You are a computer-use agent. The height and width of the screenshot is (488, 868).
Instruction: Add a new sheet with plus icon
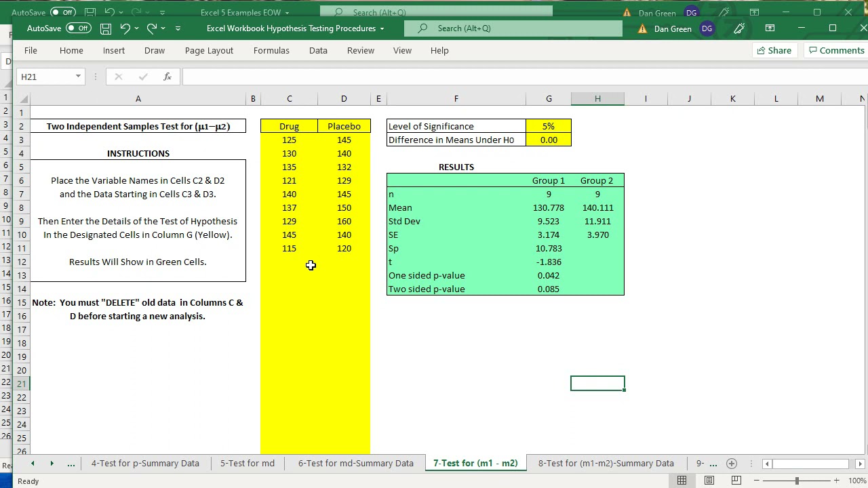731,464
